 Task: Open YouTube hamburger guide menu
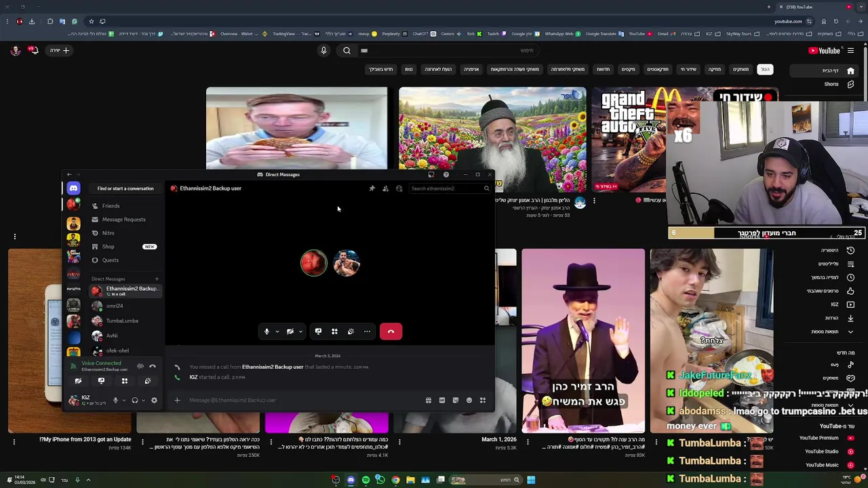click(850, 50)
